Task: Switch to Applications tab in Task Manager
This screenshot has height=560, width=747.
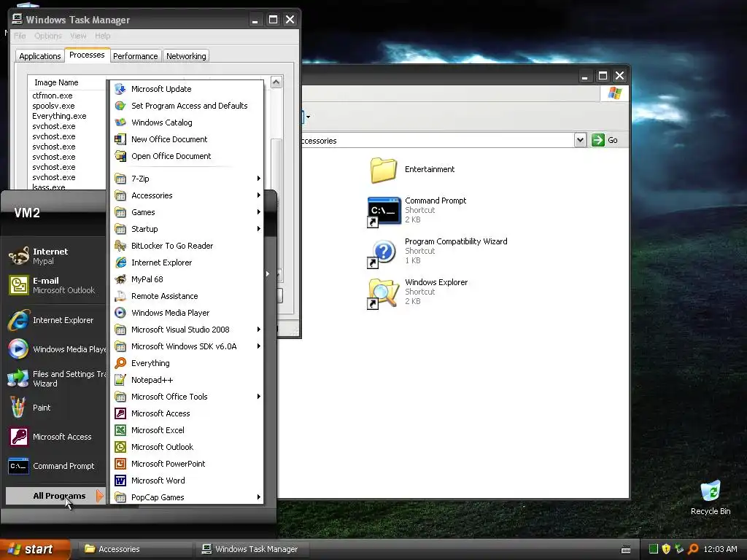Action: pyautogui.click(x=40, y=56)
